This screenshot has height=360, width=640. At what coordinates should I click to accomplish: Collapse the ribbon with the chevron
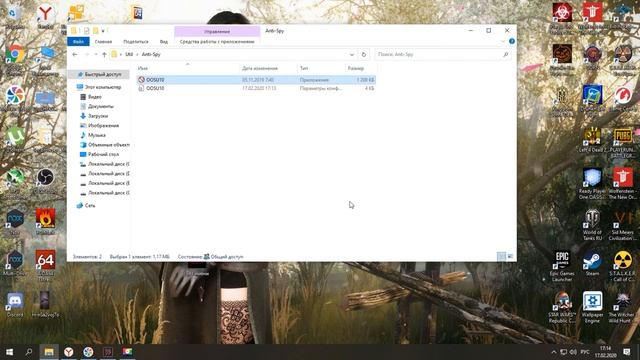[502, 41]
